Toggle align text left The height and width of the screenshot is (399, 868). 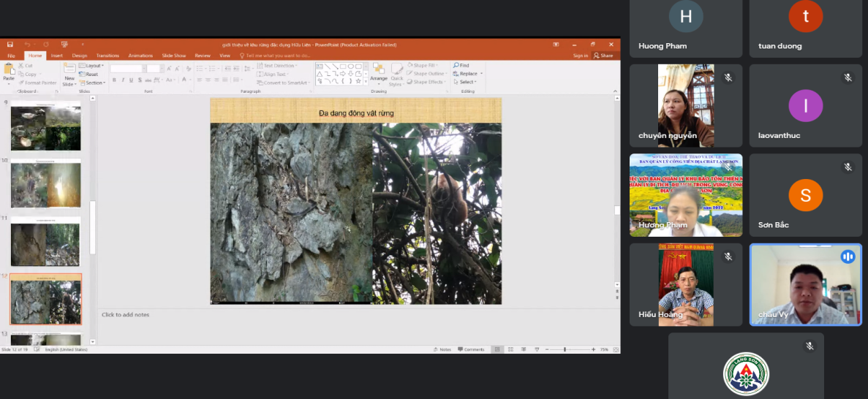tap(200, 80)
